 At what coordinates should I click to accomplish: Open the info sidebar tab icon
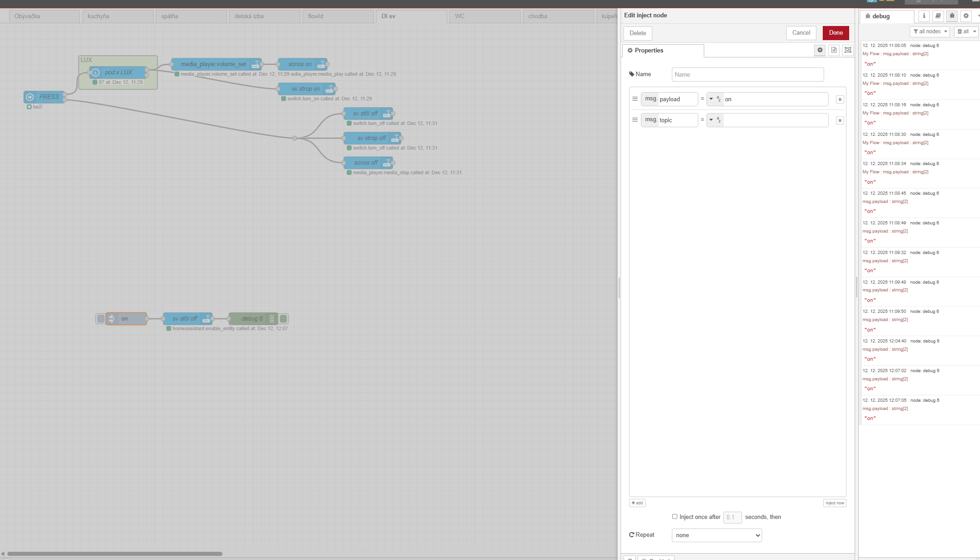click(924, 16)
